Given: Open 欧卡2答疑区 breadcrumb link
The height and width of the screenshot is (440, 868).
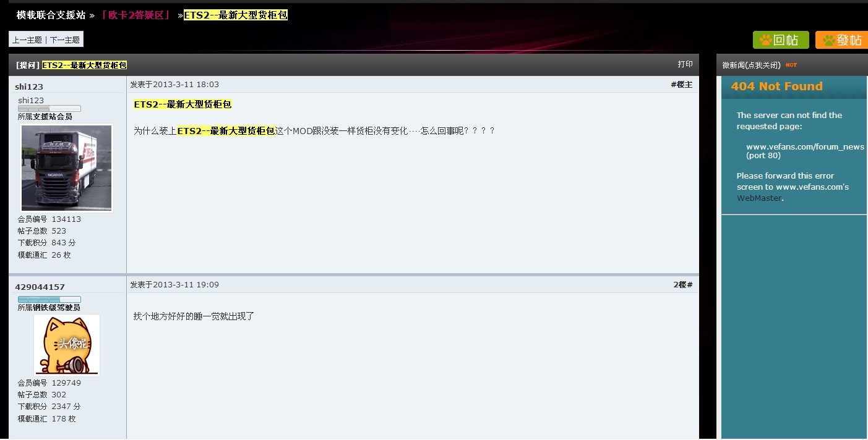Looking at the screenshot, I should (x=135, y=15).
